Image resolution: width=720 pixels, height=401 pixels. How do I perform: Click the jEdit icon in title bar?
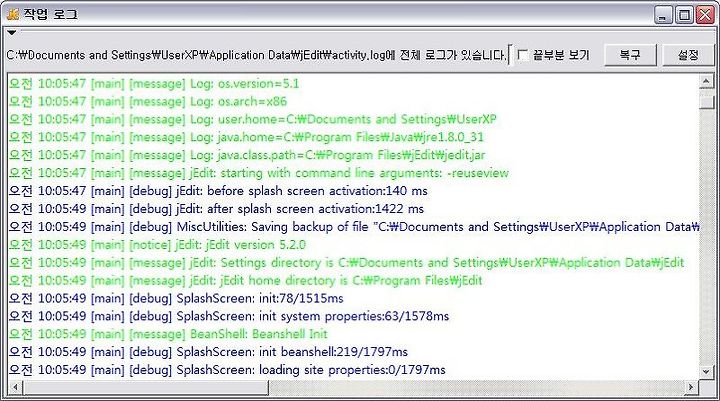13,14
